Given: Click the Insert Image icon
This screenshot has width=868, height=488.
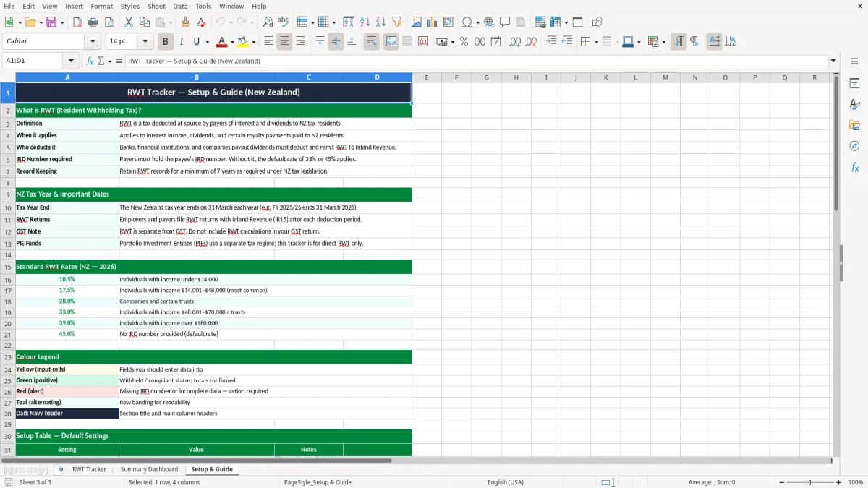Looking at the screenshot, I should tap(417, 22).
